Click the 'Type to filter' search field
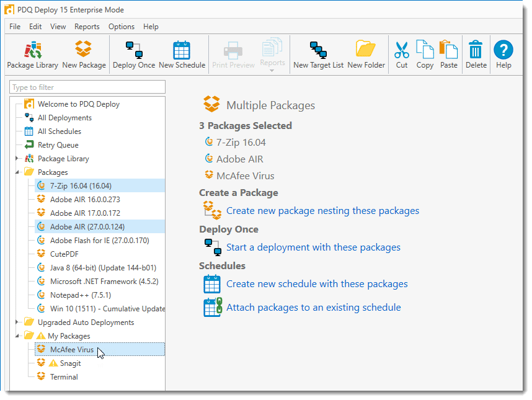The width and height of the screenshot is (532, 400). pyautogui.click(x=87, y=87)
